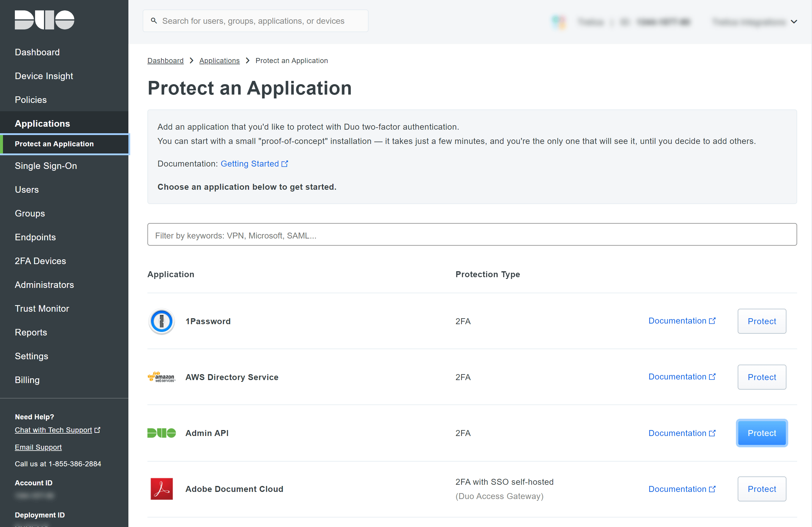This screenshot has height=527, width=812.
Task: Open 2FA Devices section
Action: tap(40, 261)
